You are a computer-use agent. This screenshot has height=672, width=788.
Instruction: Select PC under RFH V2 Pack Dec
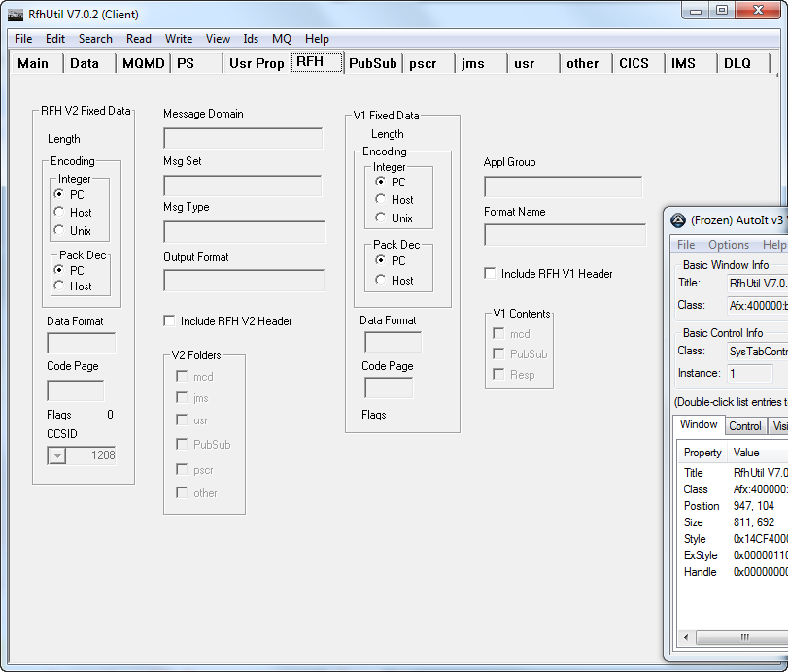click(x=59, y=270)
